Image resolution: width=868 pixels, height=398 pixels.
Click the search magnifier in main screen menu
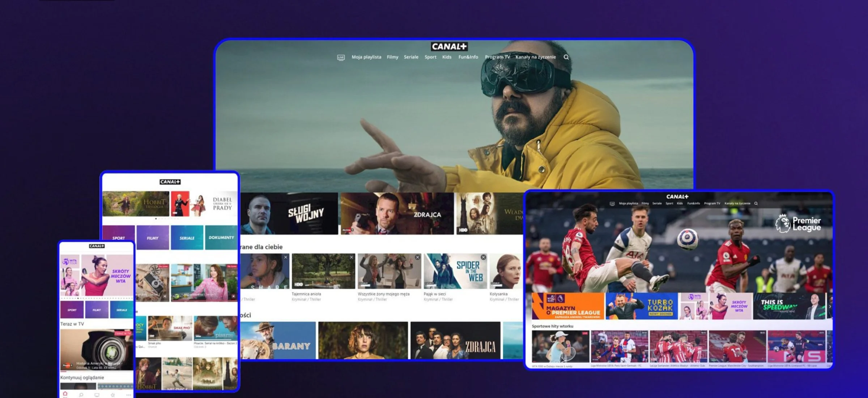click(566, 57)
